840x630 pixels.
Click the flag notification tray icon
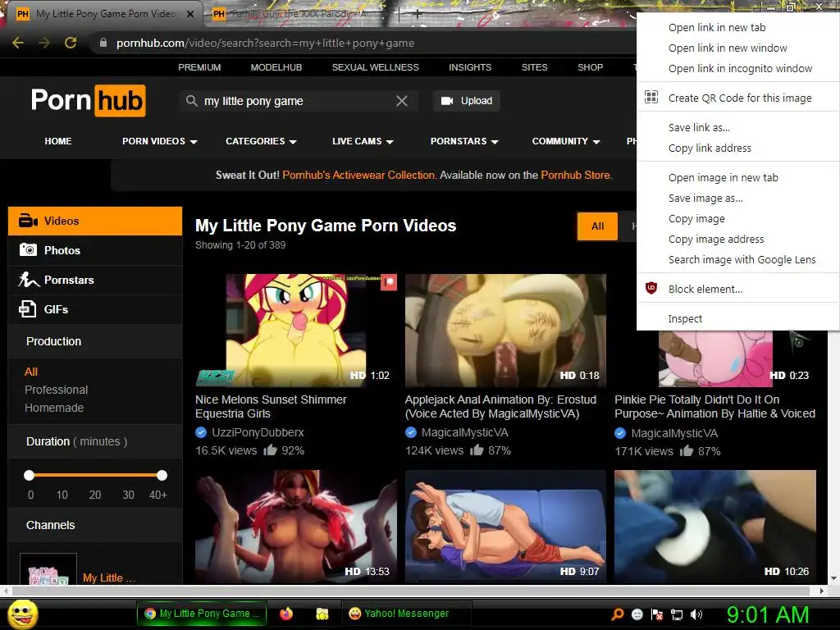pyautogui.click(x=657, y=614)
